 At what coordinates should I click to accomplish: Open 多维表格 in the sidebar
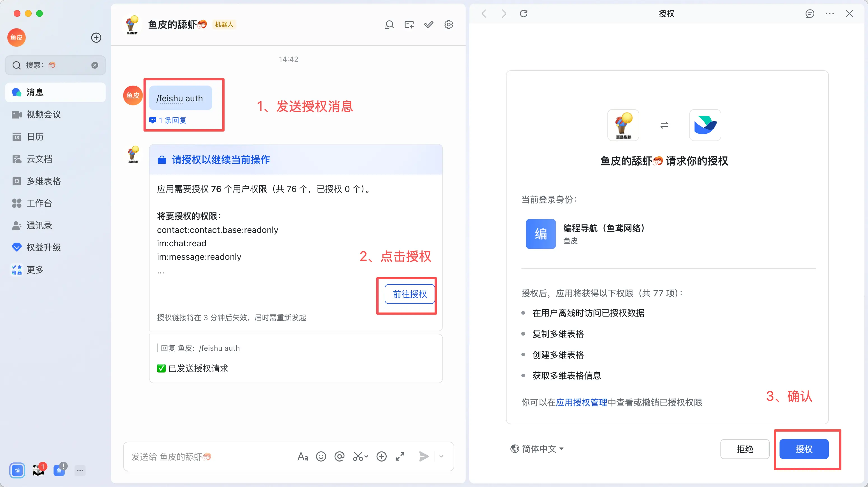[43, 181]
